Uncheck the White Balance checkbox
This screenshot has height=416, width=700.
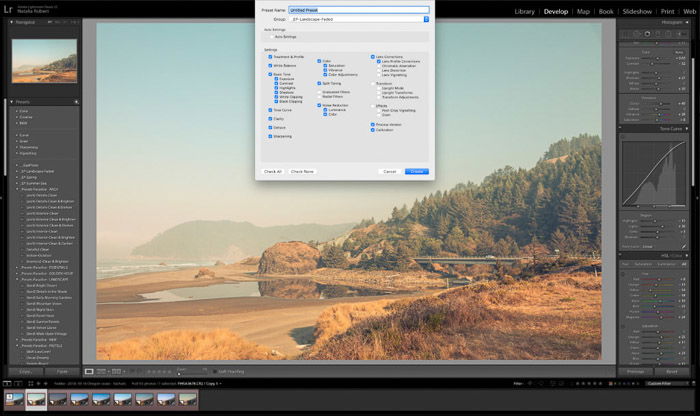(x=270, y=66)
